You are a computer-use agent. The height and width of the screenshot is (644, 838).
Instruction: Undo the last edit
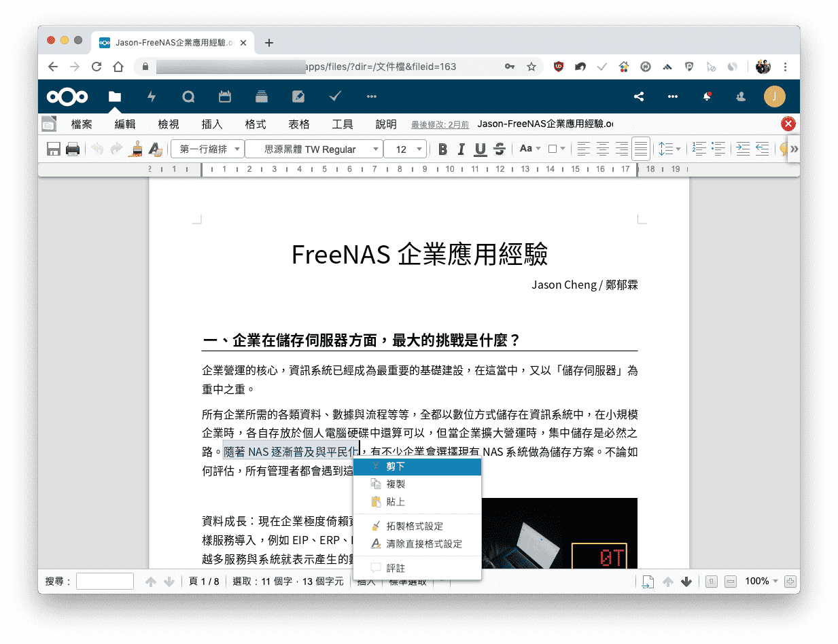(x=97, y=149)
